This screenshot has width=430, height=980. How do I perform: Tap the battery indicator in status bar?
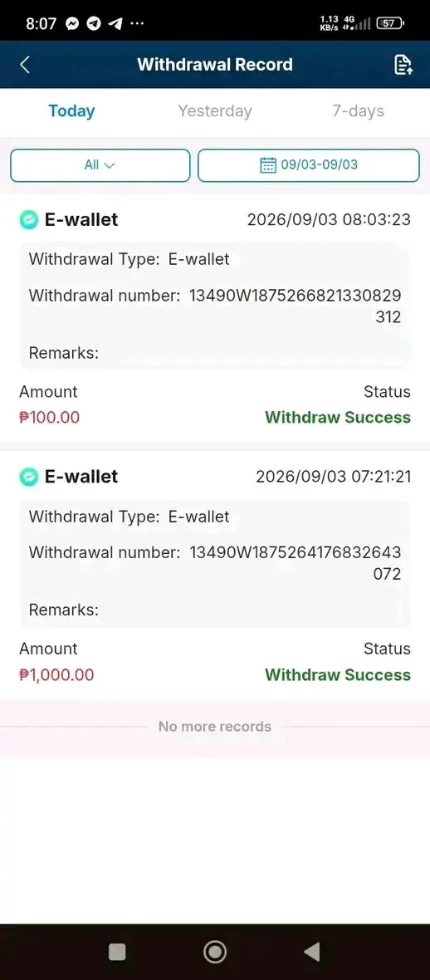click(391, 24)
